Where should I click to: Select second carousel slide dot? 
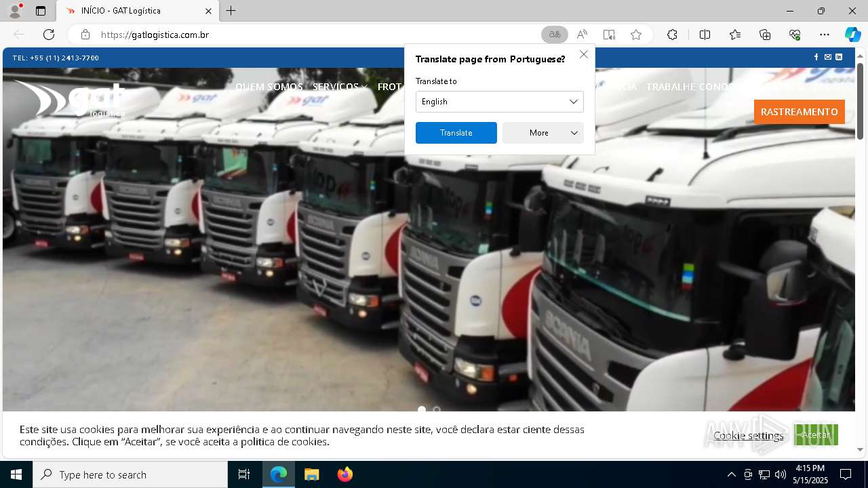pos(437,409)
